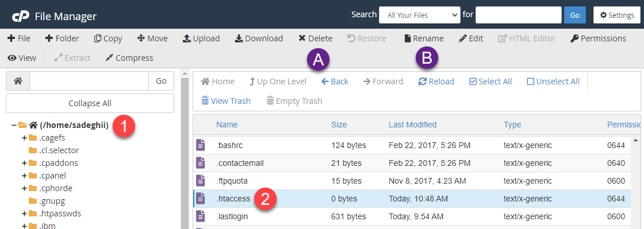Click the 0640 permissions value
Image resolution: width=644 pixels, height=229 pixels.
[616, 163]
